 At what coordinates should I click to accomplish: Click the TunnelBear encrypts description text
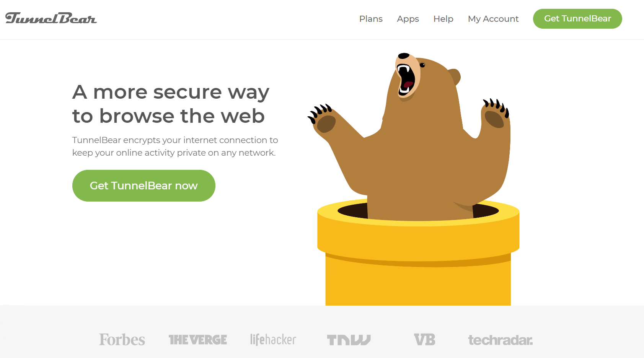pos(175,146)
